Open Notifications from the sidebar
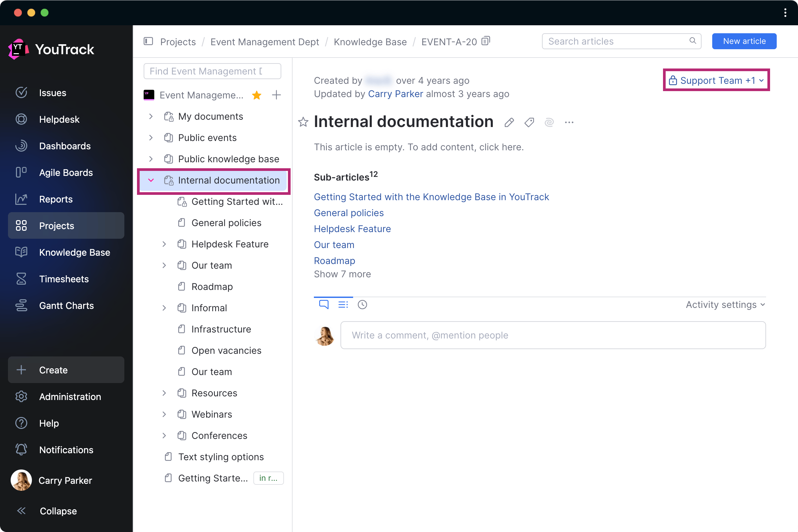The image size is (798, 532). (66, 450)
